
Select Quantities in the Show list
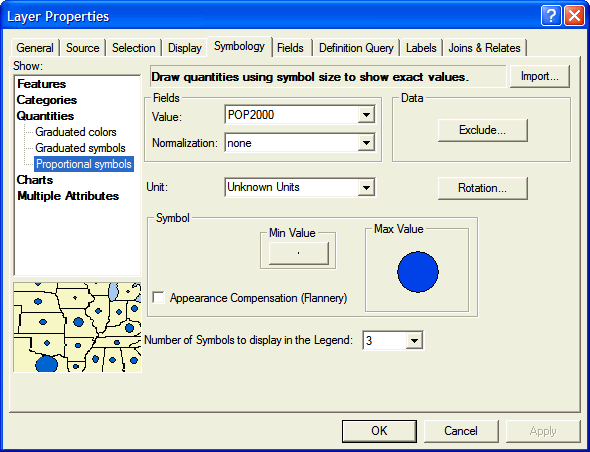[45, 116]
